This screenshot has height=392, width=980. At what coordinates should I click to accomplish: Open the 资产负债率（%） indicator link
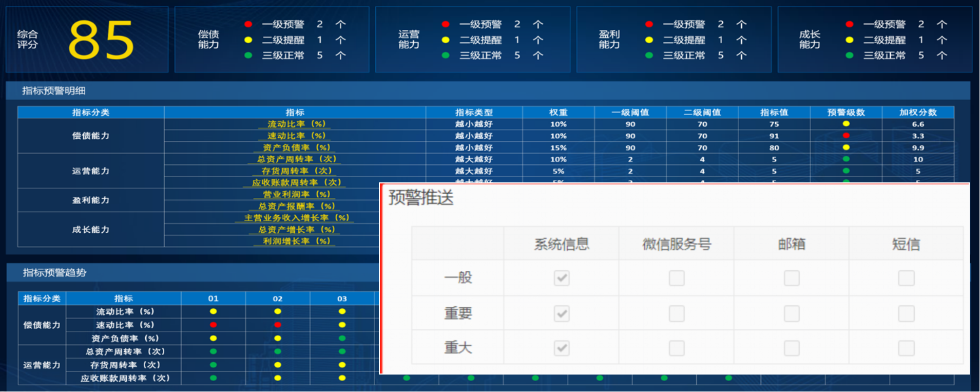click(x=296, y=147)
